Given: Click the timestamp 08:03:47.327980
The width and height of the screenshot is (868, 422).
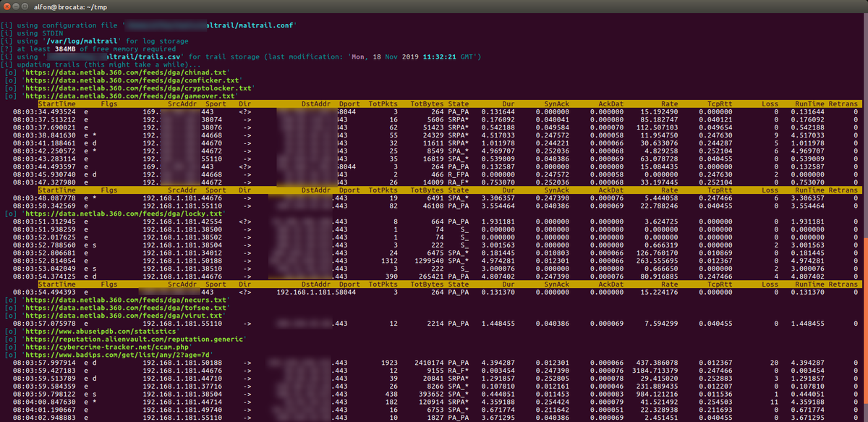Looking at the screenshot, I should (x=43, y=182).
